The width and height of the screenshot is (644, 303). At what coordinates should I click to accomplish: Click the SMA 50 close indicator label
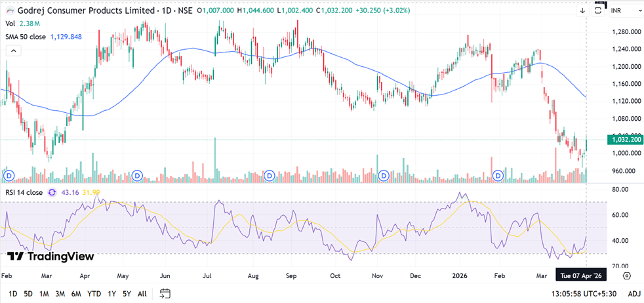[x=26, y=37]
